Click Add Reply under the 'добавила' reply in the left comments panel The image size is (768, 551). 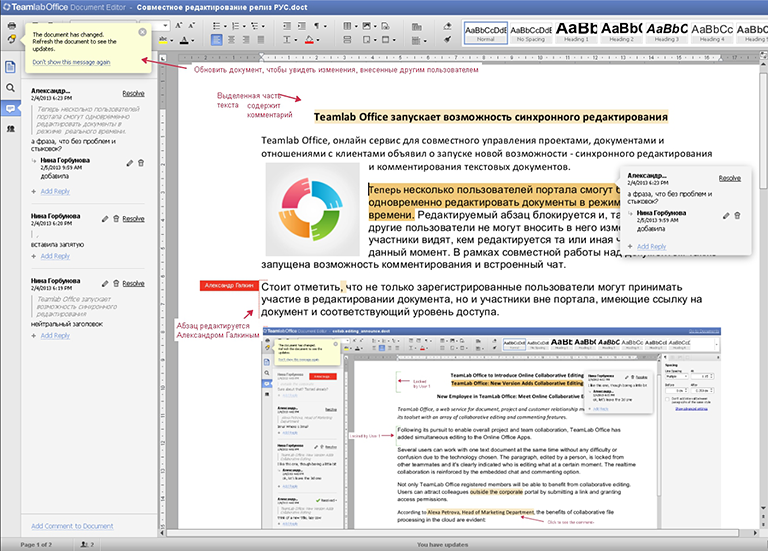tap(55, 191)
